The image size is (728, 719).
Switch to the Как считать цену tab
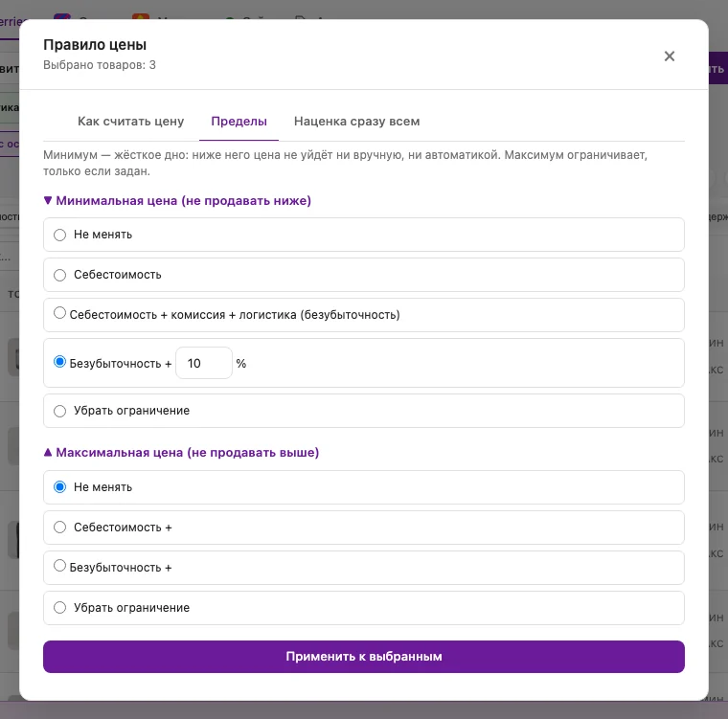pyautogui.click(x=130, y=122)
